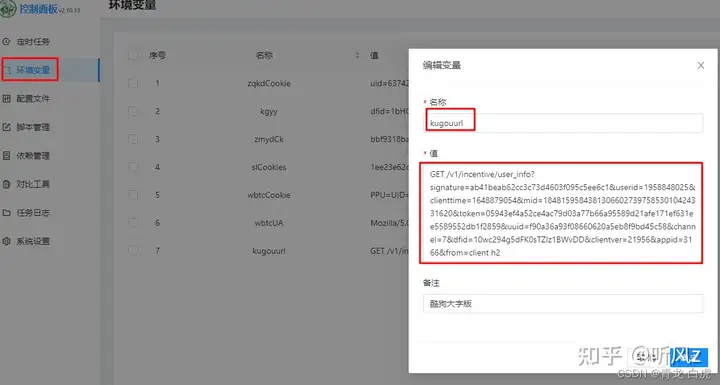Image resolution: width=720 pixels, height=385 pixels.
Task: Toggle select-all checkbox in table header
Action: point(133,55)
